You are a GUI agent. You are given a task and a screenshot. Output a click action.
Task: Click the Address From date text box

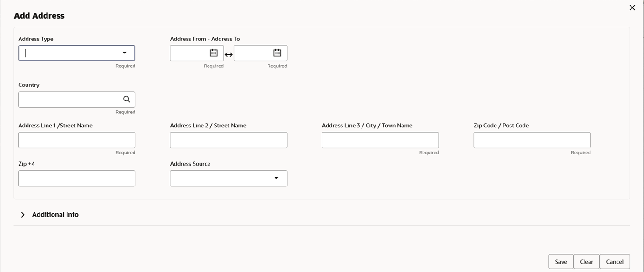[x=188, y=53]
